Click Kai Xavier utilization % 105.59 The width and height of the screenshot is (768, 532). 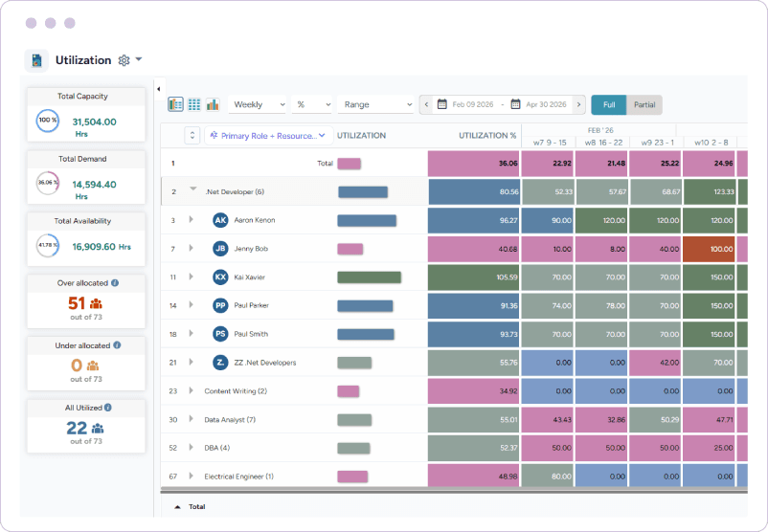(x=474, y=277)
